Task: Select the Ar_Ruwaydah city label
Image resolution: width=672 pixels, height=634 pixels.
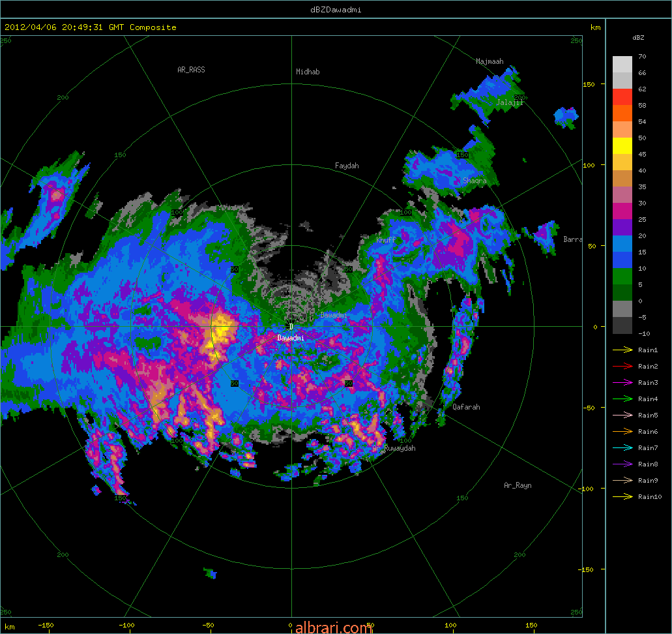Action: [394, 448]
